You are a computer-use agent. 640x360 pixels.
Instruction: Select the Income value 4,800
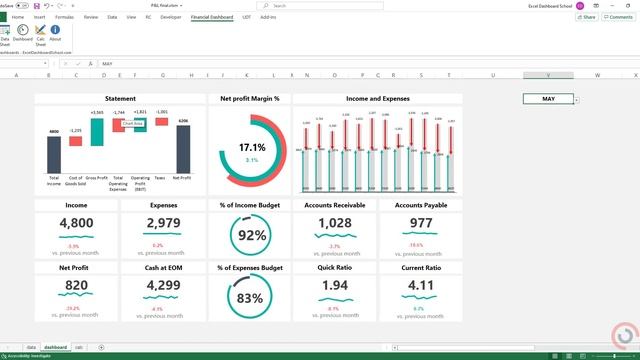(x=76, y=223)
